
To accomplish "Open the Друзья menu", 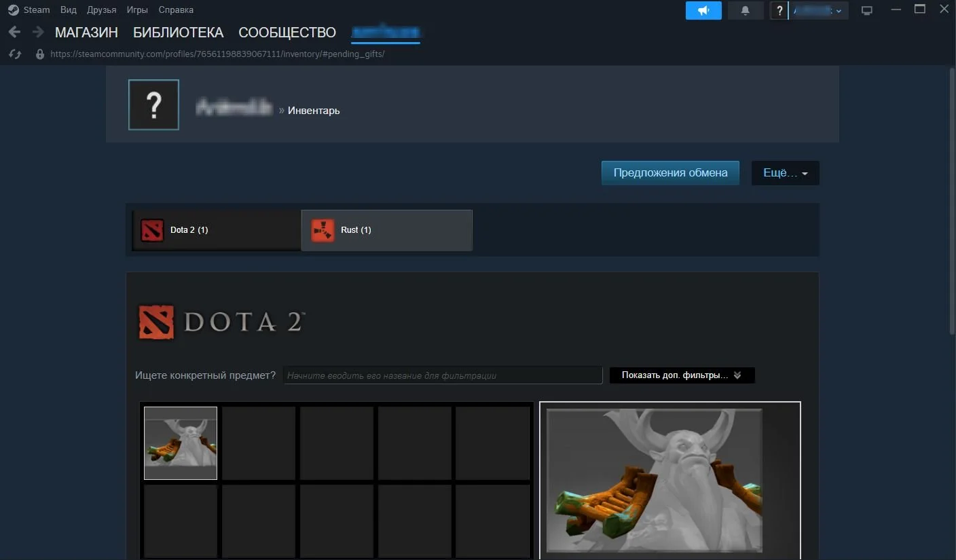I will pyautogui.click(x=102, y=10).
